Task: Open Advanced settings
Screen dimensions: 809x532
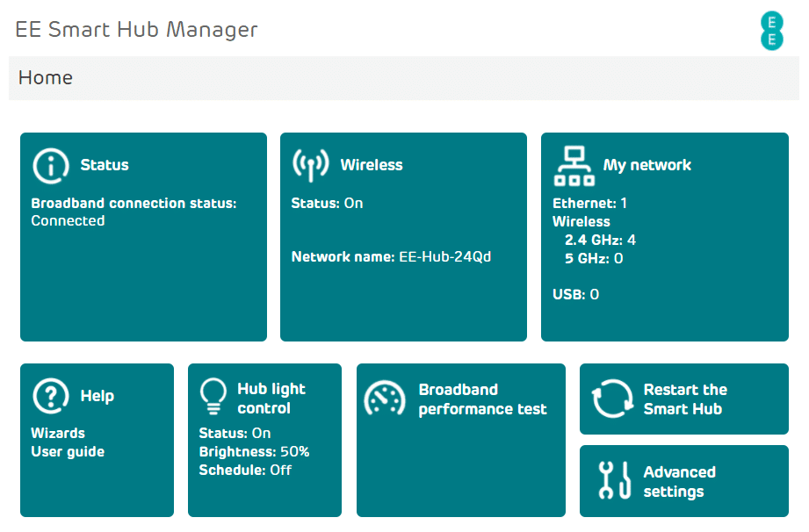Action: coord(683,480)
